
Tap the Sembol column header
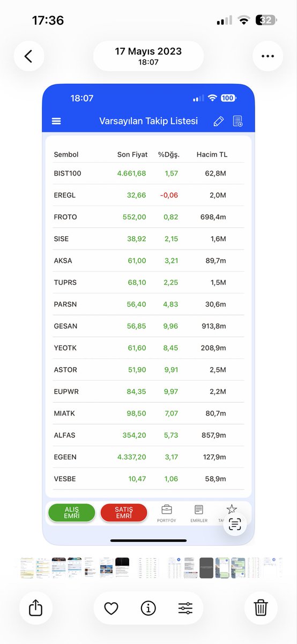(x=66, y=155)
